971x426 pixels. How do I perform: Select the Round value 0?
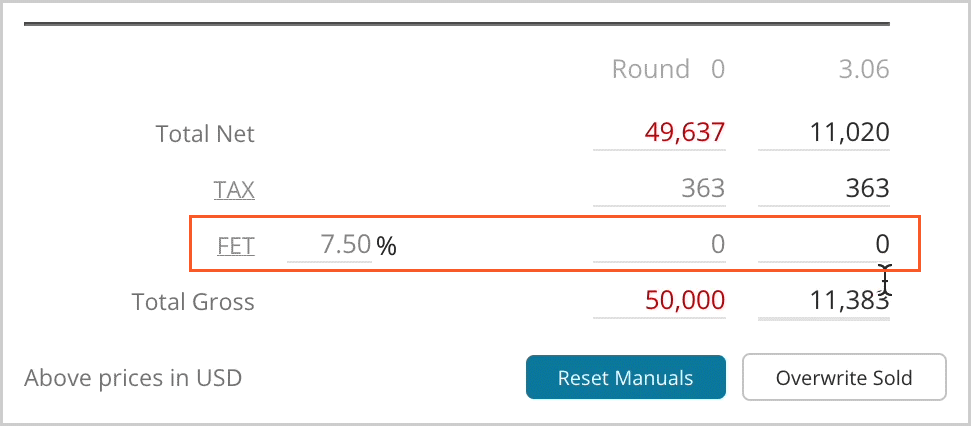tap(717, 69)
